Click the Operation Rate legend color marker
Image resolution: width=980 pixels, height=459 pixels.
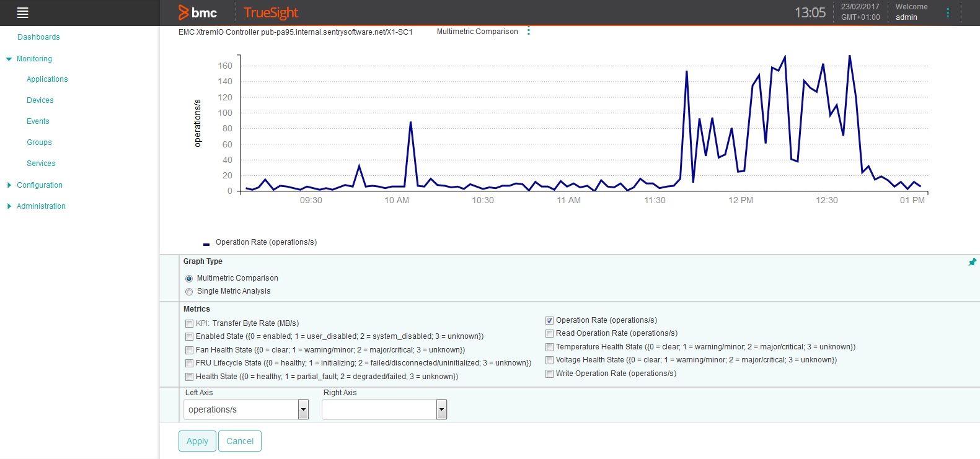206,244
